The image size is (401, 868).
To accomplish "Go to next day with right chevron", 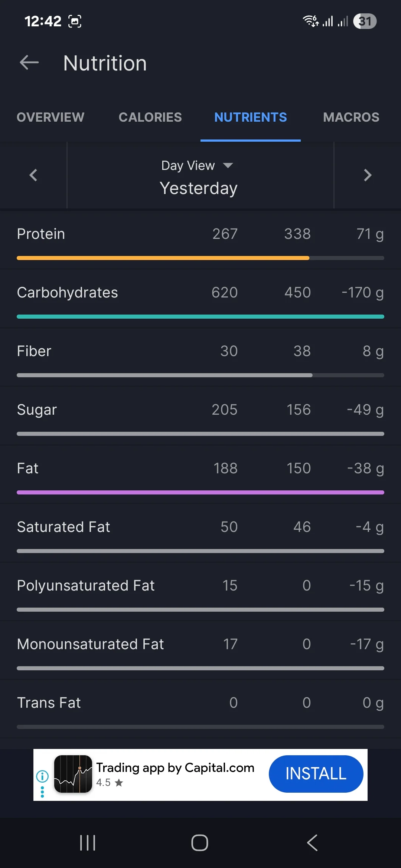I will (368, 175).
